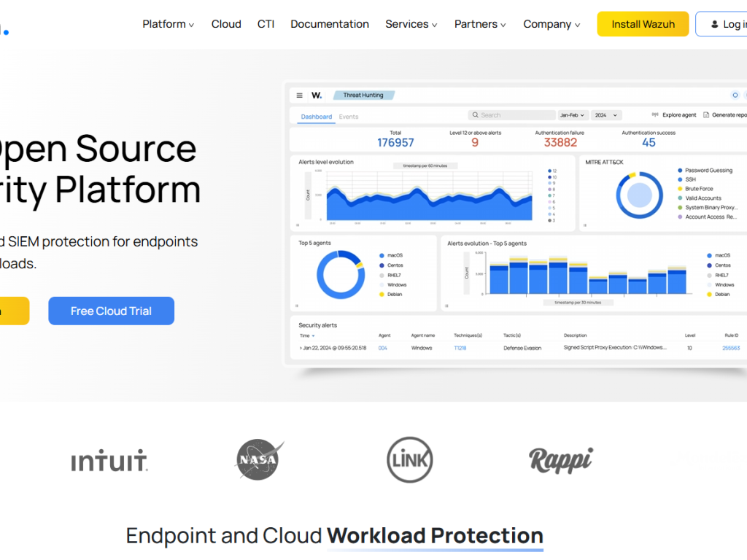The height and width of the screenshot is (560, 747).
Task: Expand the Services menu
Action: coord(411,24)
